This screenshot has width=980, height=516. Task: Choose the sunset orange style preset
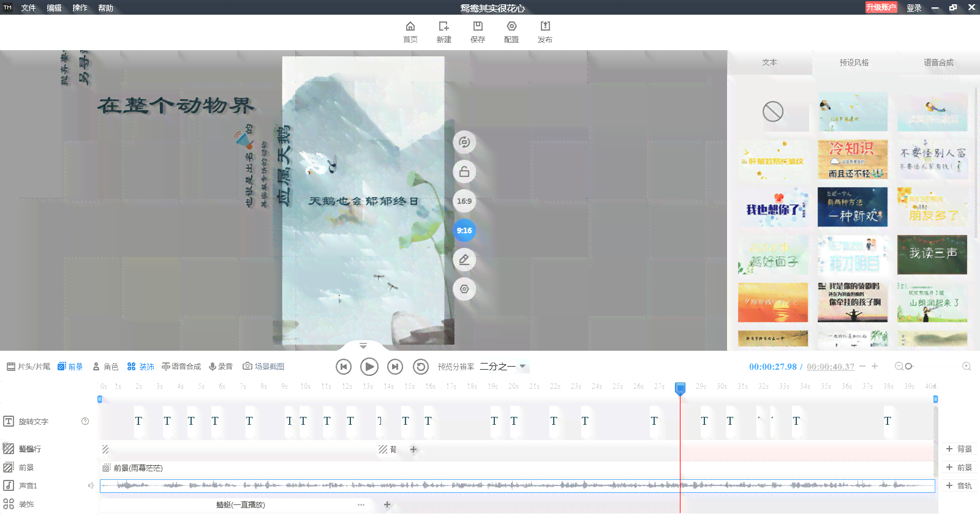(773, 302)
